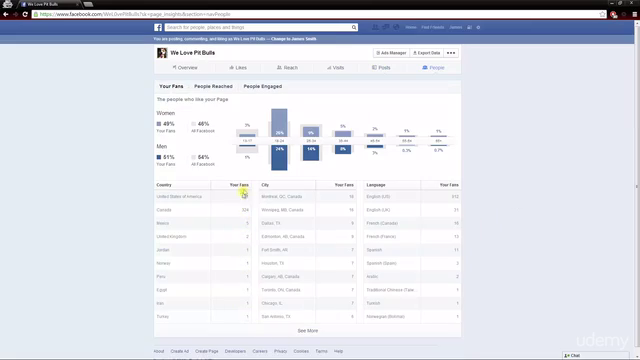Click the Mexico country row

[x=202, y=223]
